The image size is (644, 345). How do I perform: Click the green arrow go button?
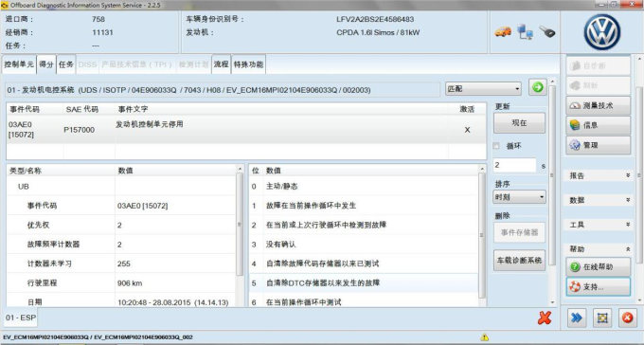click(x=538, y=87)
